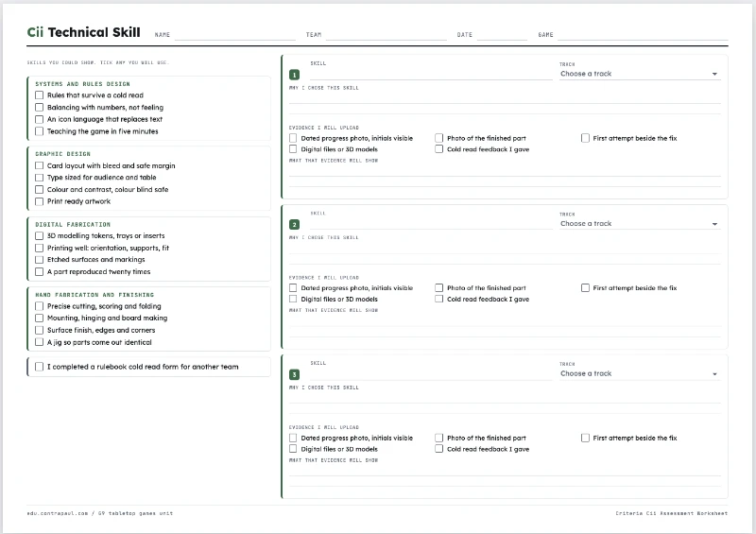Image resolution: width=756 pixels, height=534 pixels.
Task: Check 'Surface finish, edges and corners'
Action: pyautogui.click(x=39, y=330)
